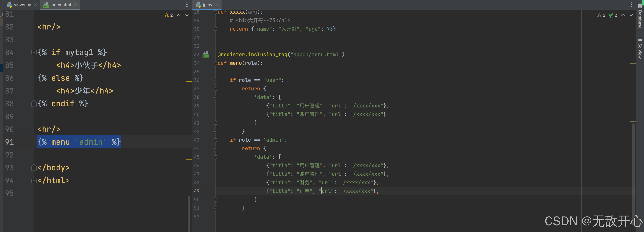Collapse the if mytag1 block on line 84
This screenshot has width=644, height=232.
pyautogui.click(x=34, y=52)
